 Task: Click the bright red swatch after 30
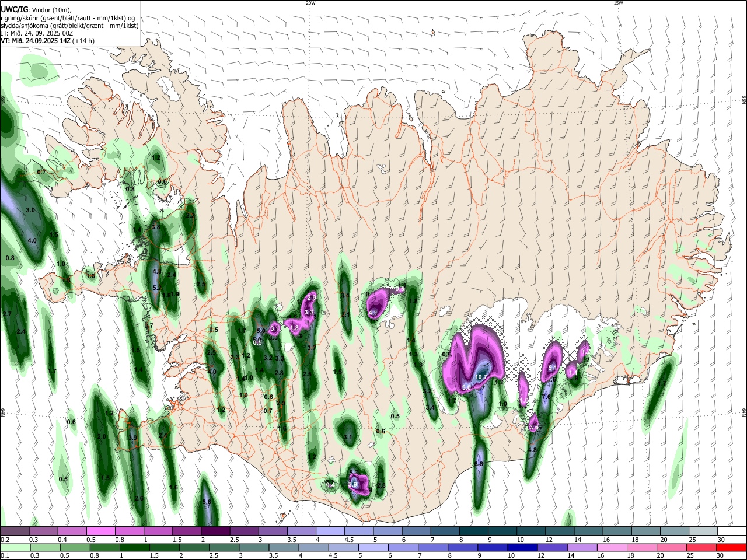pyautogui.click(x=731, y=548)
